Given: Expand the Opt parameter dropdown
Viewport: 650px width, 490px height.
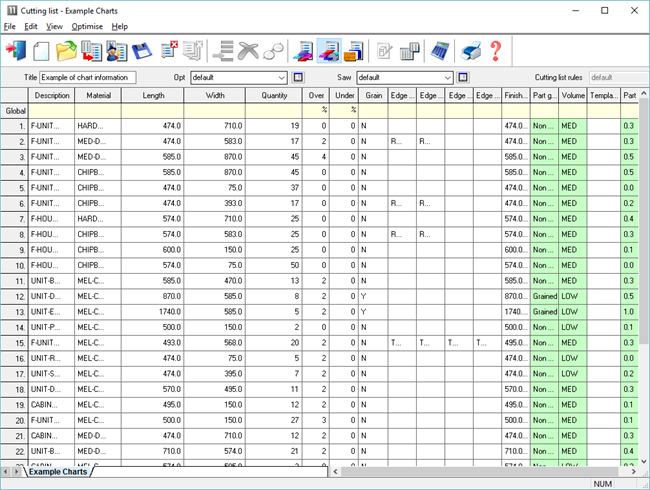Looking at the screenshot, I should click(x=281, y=77).
